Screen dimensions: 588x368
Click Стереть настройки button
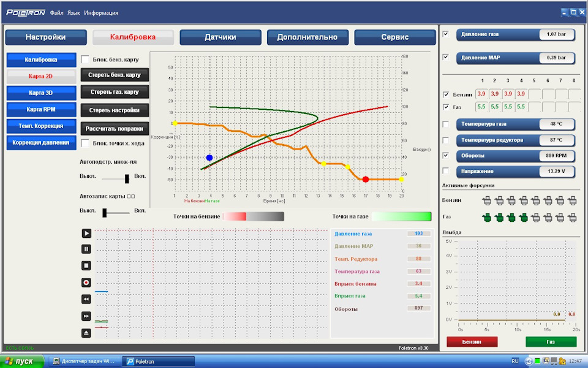coord(115,110)
